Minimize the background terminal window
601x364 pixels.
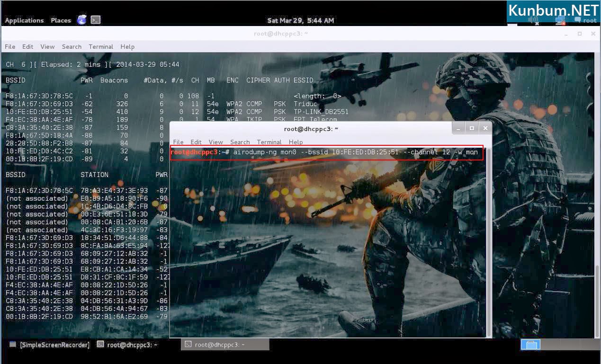566,34
